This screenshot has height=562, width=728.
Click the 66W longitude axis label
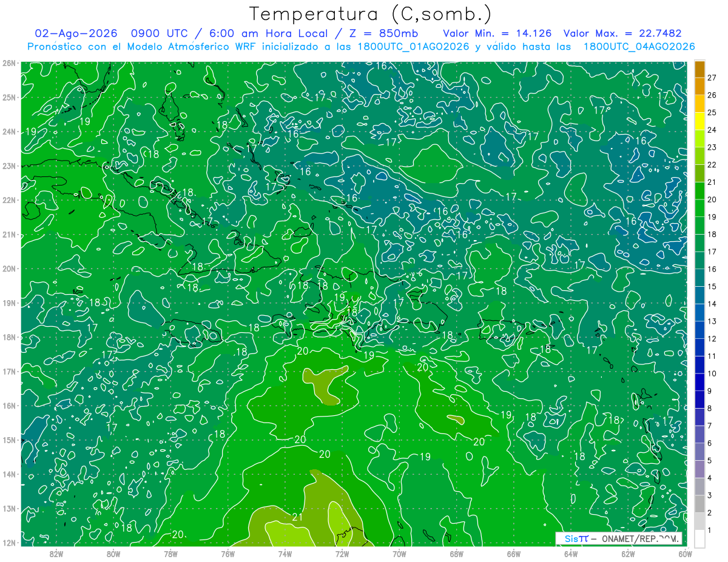point(514,553)
